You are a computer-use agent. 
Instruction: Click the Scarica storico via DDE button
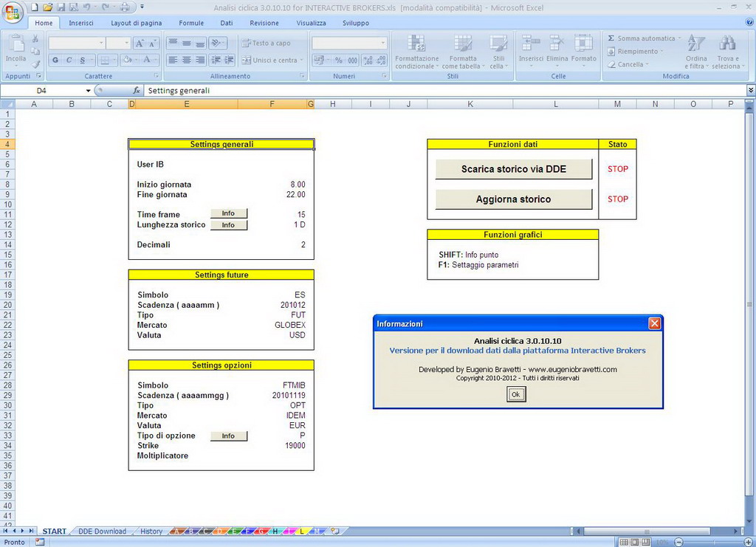click(x=514, y=169)
